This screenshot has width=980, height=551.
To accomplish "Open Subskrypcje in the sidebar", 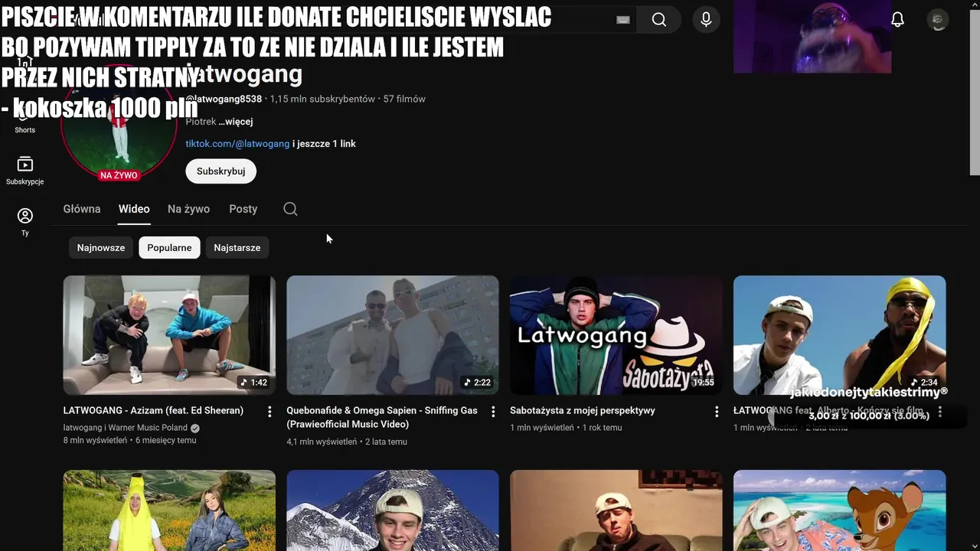I will click(25, 171).
